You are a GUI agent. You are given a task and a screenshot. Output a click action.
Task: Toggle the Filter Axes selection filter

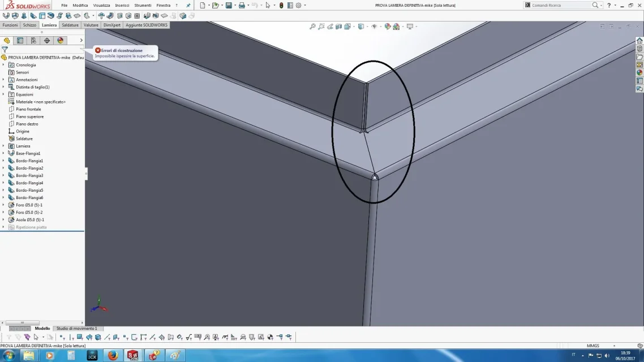(107, 337)
